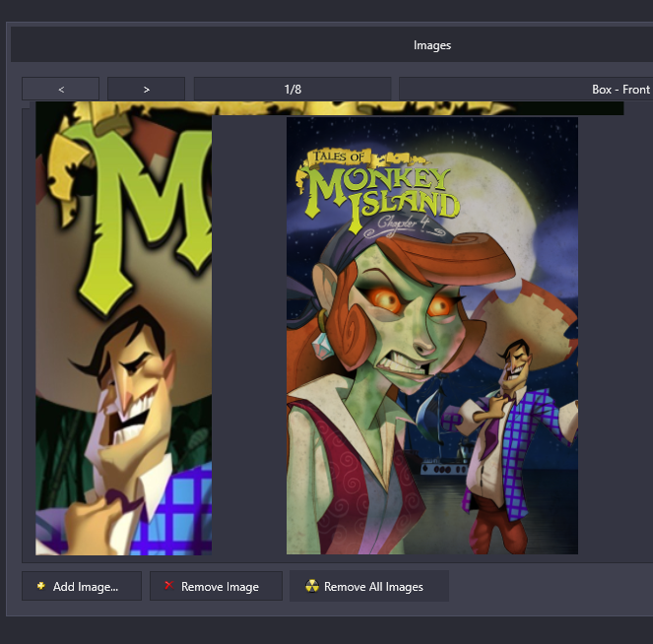The image size is (653, 644).
Task: Click the yellow plus icon on Add Image
Action: (40, 586)
